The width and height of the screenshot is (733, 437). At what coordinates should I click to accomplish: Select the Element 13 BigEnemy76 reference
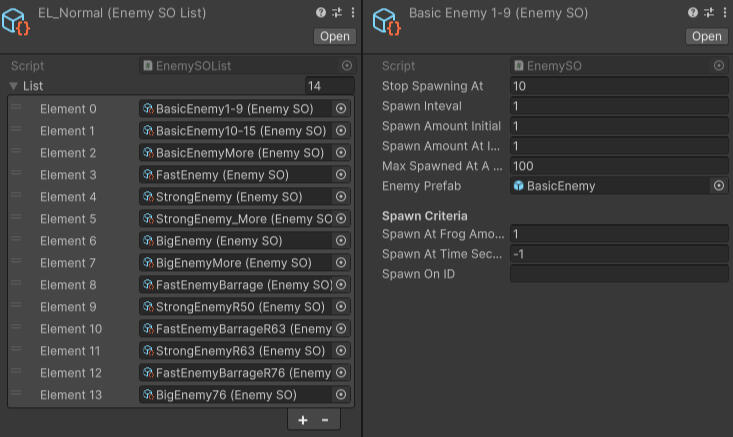(236, 395)
